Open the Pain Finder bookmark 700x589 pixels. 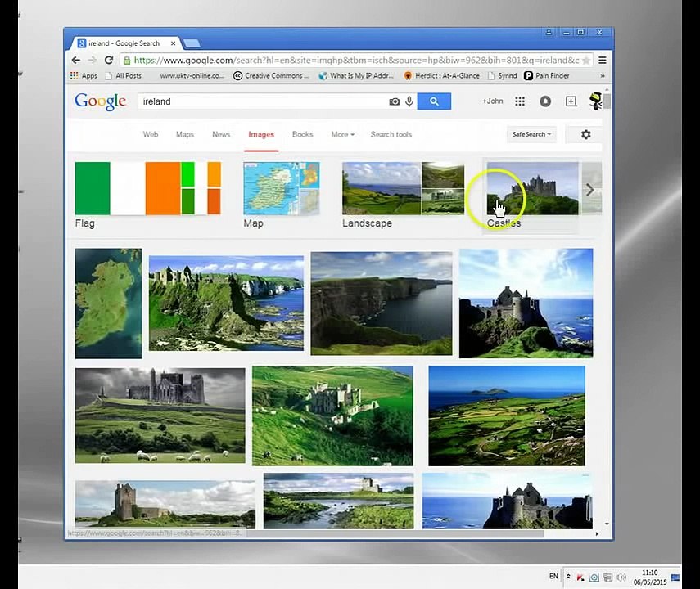pos(547,76)
